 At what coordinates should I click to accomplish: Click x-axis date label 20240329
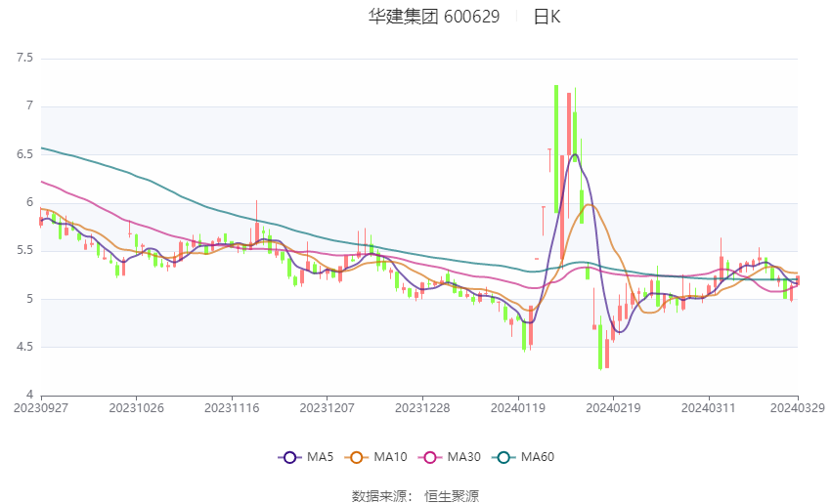click(x=798, y=408)
